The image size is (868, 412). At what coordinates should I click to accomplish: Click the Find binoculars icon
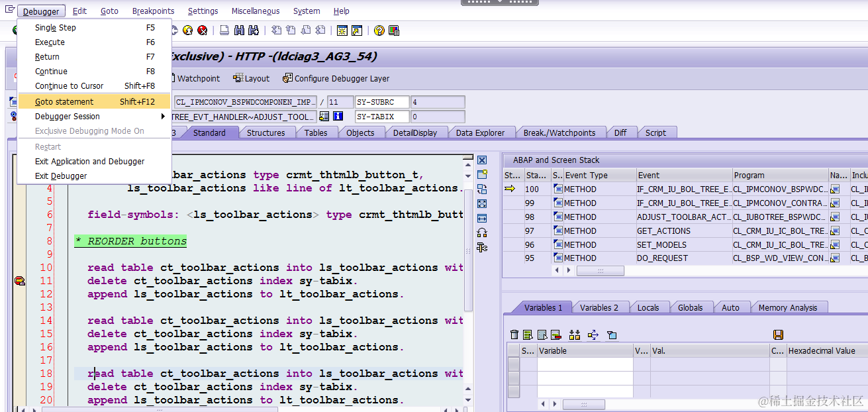(239, 30)
